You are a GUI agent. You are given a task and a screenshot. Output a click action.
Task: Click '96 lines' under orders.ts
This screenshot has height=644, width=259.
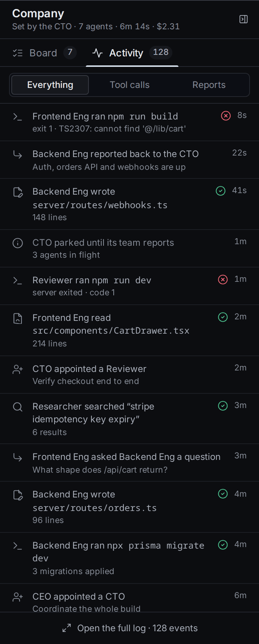tap(48, 520)
